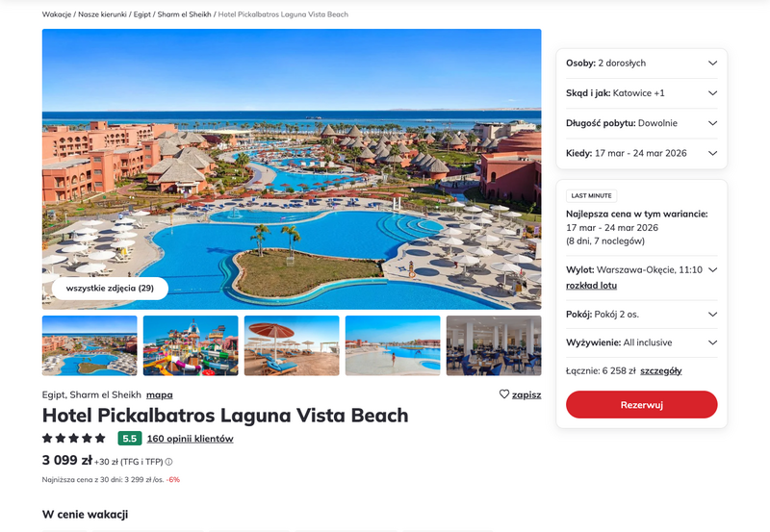Screen dimensions: 770x532
Task: Open the wszystkie zdjęcia (29) gallery button
Action: 110,288
